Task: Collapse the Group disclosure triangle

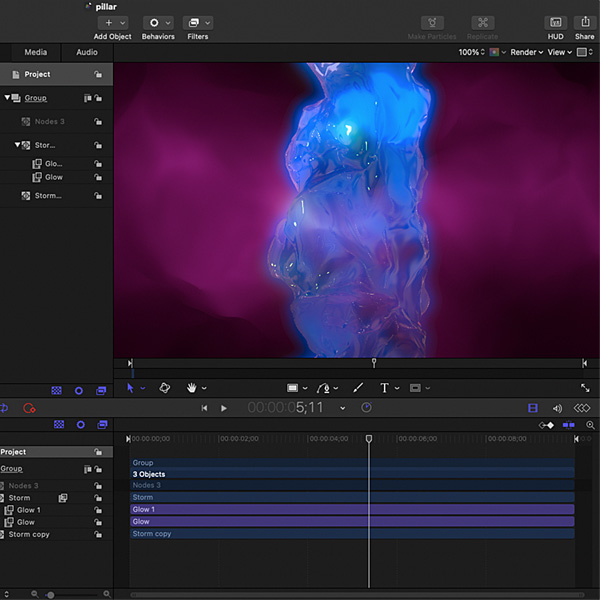Action: pos(7,98)
